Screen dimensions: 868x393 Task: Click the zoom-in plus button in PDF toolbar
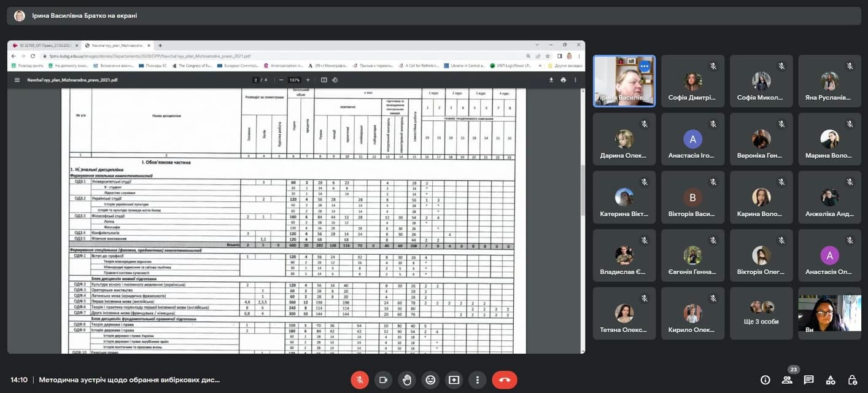[x=308, y=80]
